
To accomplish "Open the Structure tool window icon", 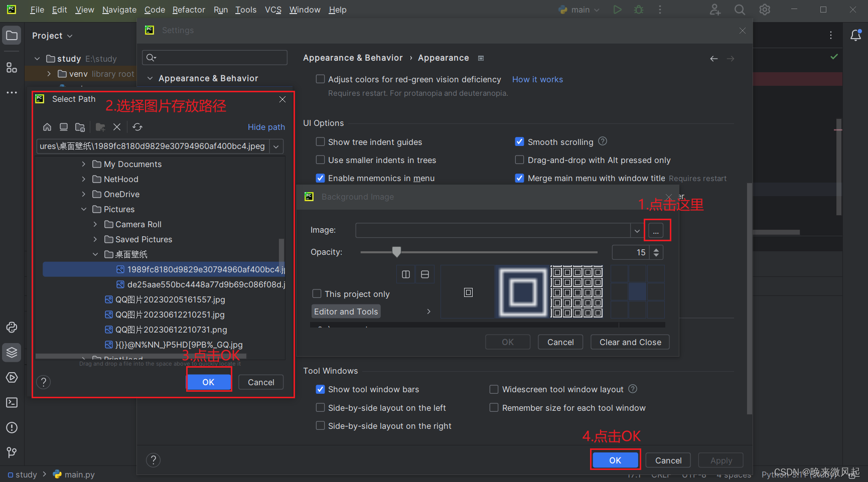I will (12, 68).
